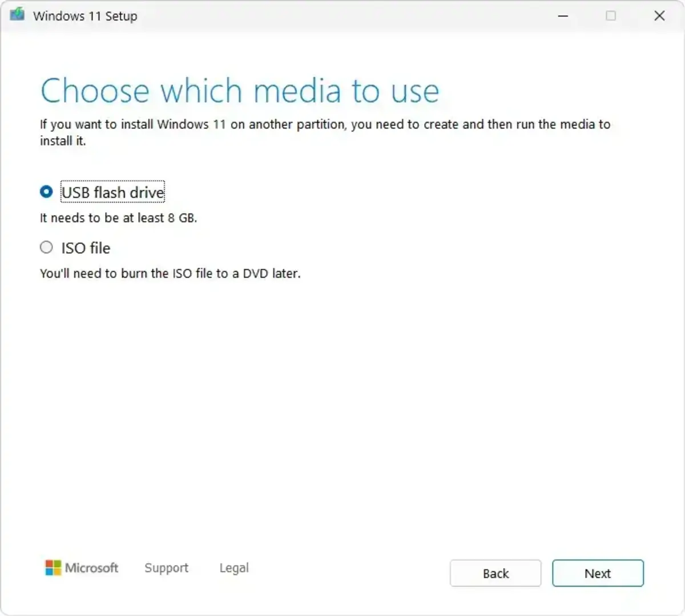The width and height of the screenshot is (685, 616).
Task: Click the ISO file label text
Action: tap(86, 248)
